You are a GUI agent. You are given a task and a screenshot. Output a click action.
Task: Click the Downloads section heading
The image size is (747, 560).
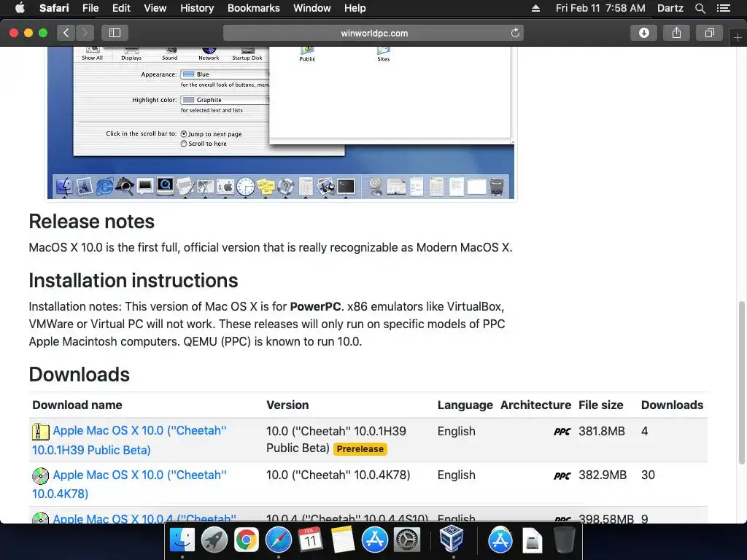coord(79,374)
